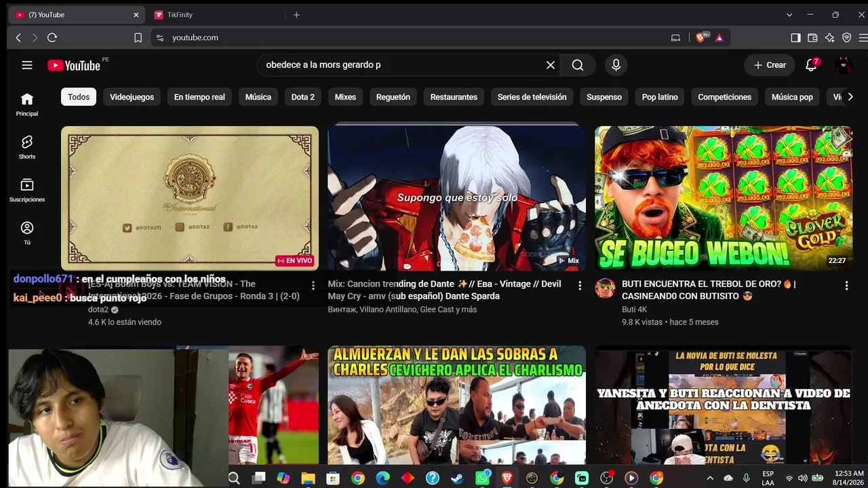Show the tab search dropdown arrow
Screen dimensions: 868x488
[789, 15]
